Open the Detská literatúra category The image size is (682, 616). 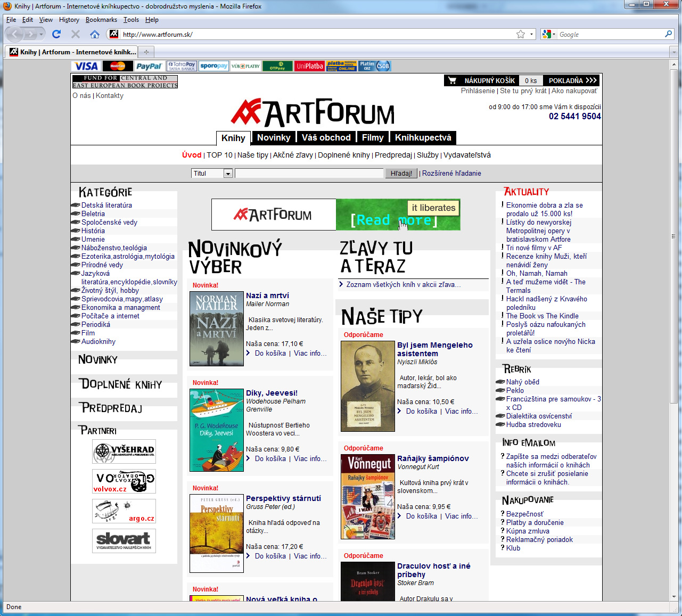(x=106, y=205)
